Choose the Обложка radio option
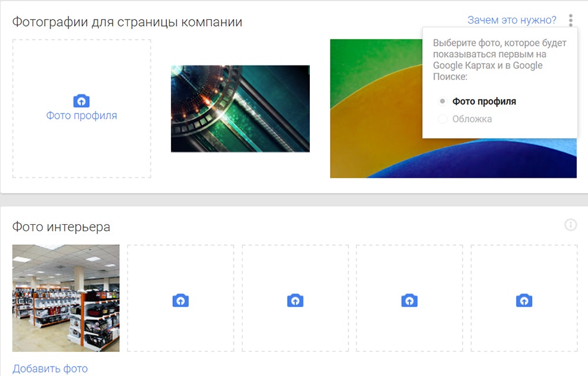This screenshot has width=588, height=376. coord(443,119)
